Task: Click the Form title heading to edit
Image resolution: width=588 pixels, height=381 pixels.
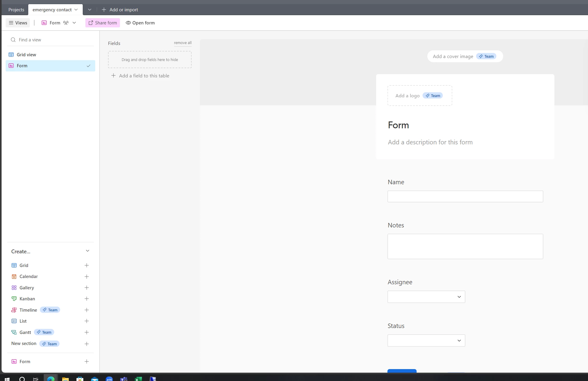Action: [398, 125]
